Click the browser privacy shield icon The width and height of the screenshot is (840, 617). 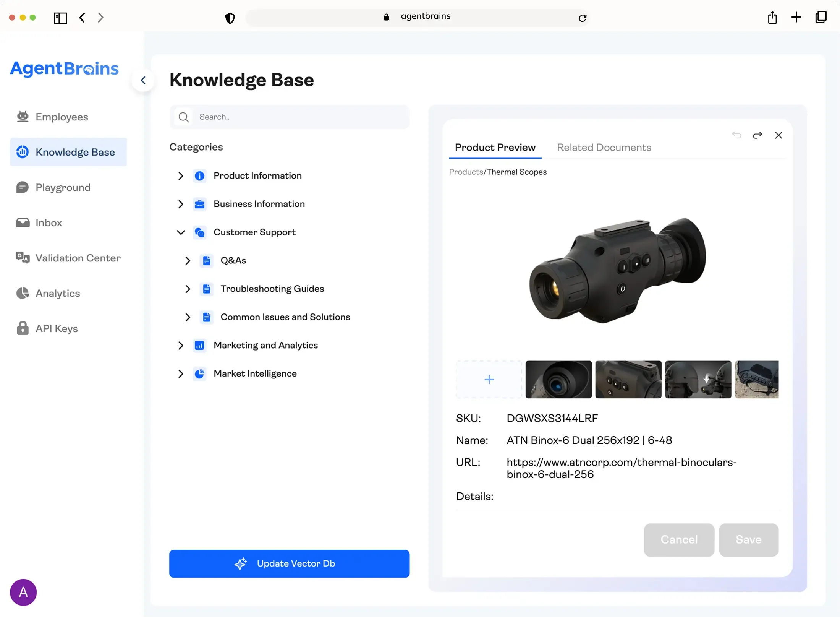[x=230, y=18]
